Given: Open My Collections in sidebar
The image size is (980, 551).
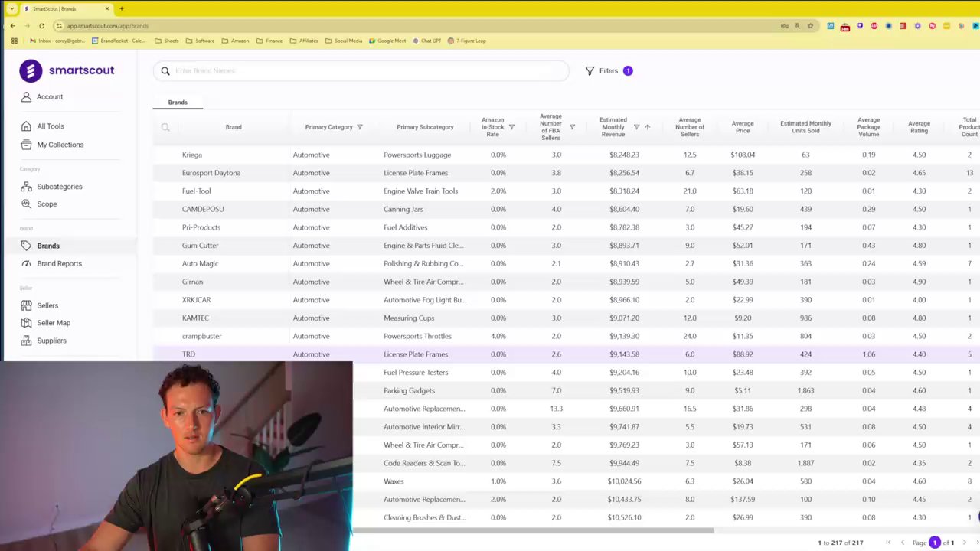Looking at the screenshot, I should [60, 145].
